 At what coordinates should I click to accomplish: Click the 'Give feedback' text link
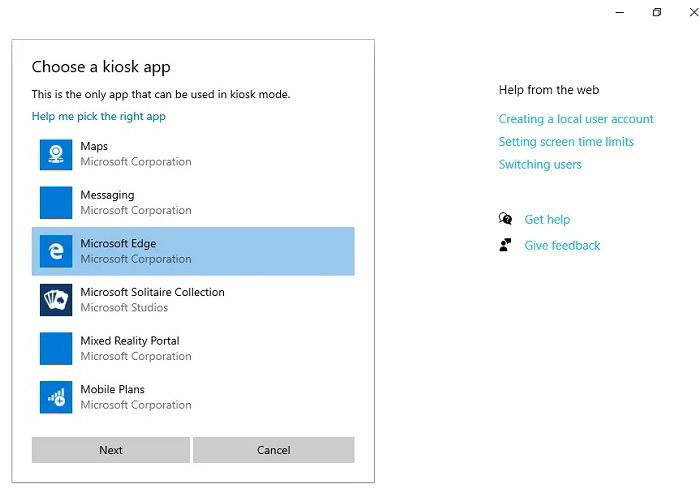pos(562,246)
